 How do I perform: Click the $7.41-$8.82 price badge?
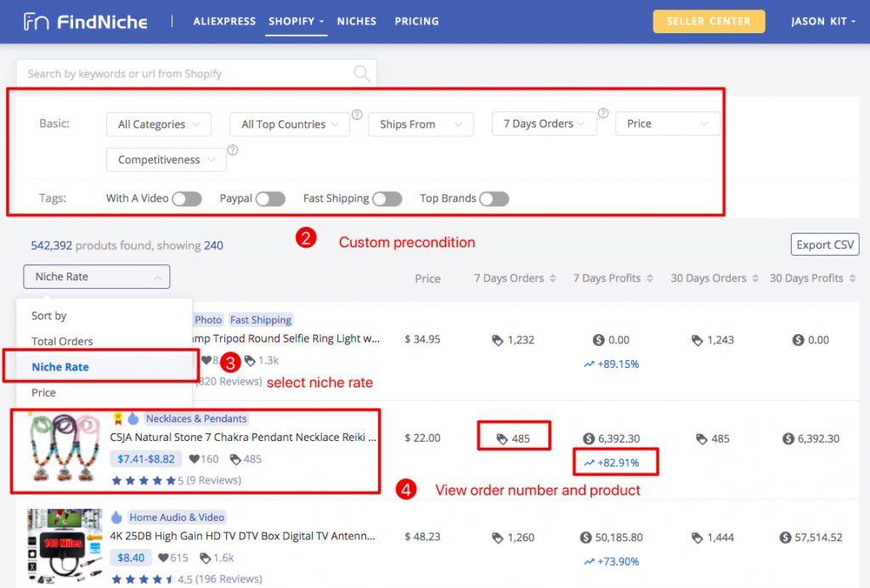click(x=146, y=460)
